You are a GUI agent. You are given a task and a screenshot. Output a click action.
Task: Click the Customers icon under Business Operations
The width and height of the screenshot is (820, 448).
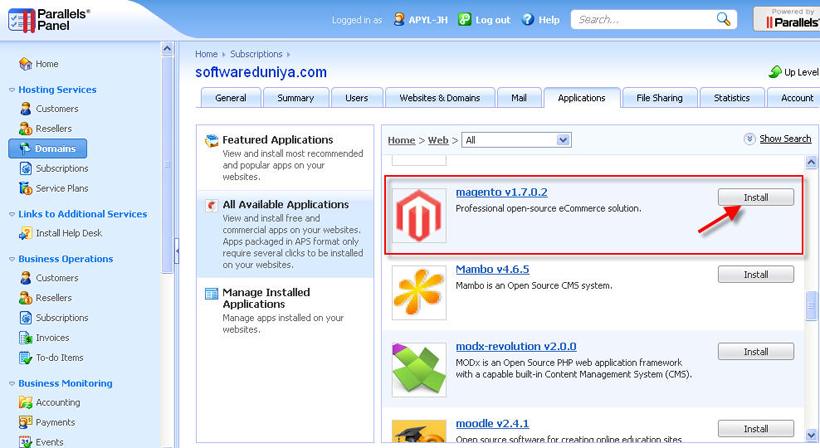(x=25, y=278)
